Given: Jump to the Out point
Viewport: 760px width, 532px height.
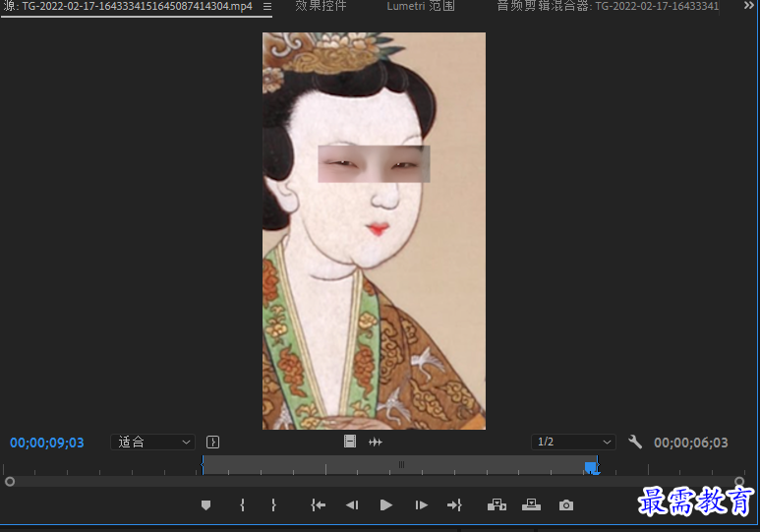Looking at the screenshot, I should coord(454,505).
